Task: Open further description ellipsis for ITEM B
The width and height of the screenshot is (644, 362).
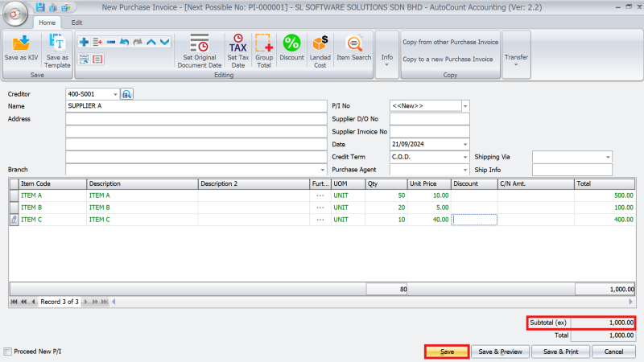Action: click(320, 208)
